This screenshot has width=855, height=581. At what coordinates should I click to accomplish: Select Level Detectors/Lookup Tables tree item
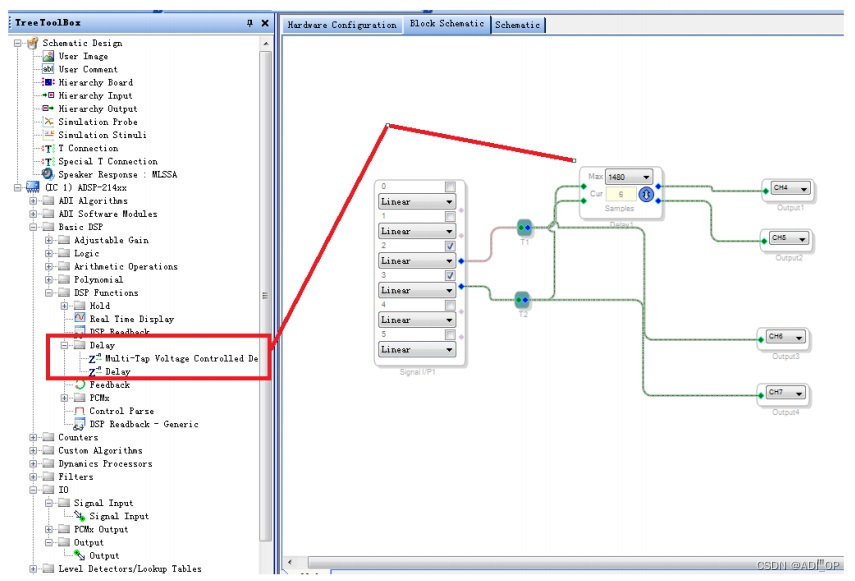[x=130, y=569]
